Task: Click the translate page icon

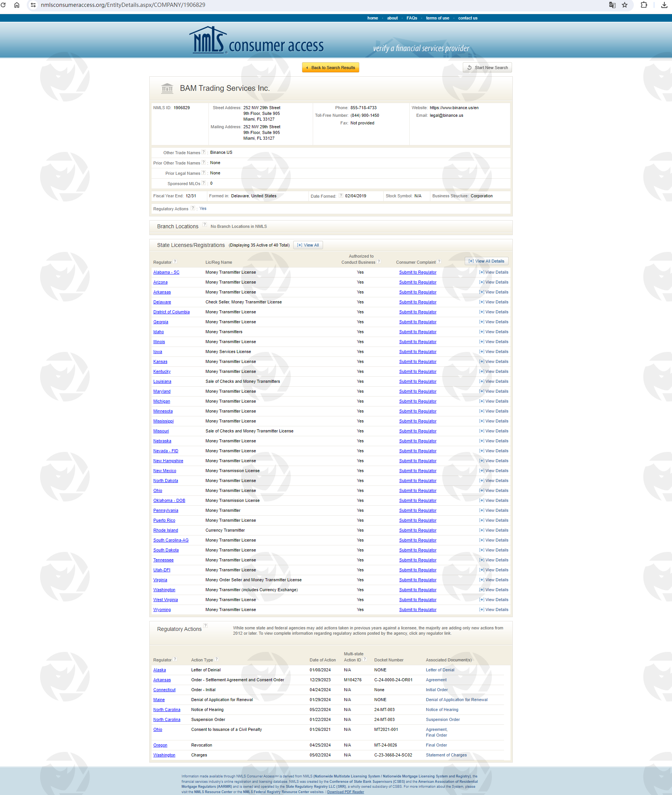Action: click(x=612, y=5)
